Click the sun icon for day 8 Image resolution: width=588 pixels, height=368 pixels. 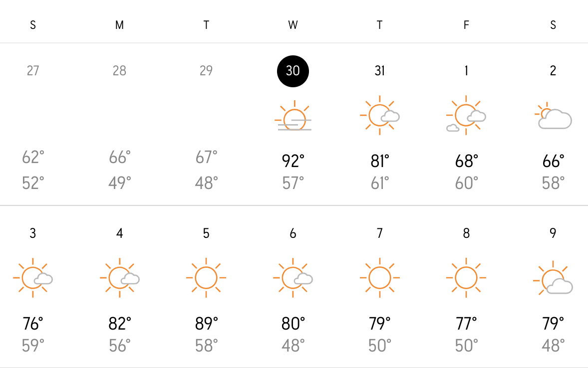466,278
